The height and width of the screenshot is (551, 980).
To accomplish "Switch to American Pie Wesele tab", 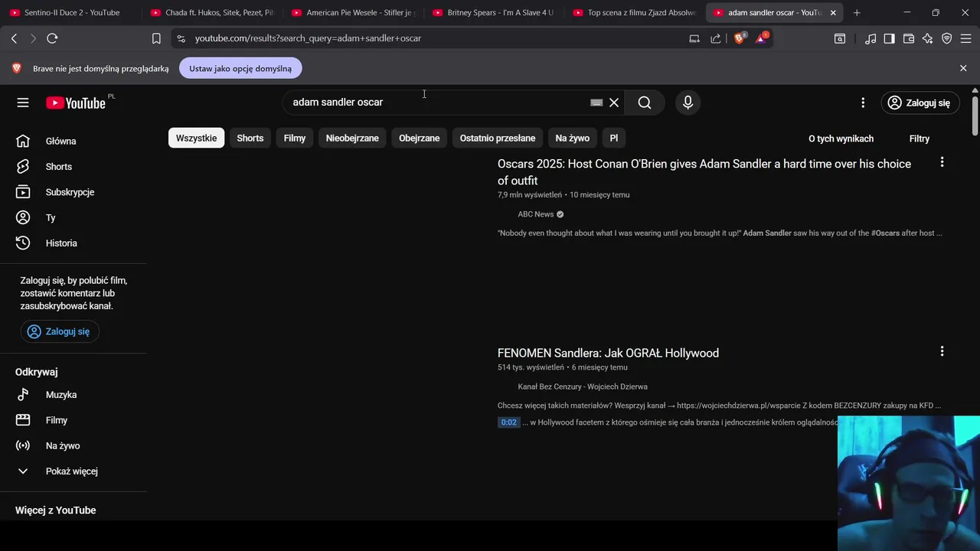I will coord(353,12).
